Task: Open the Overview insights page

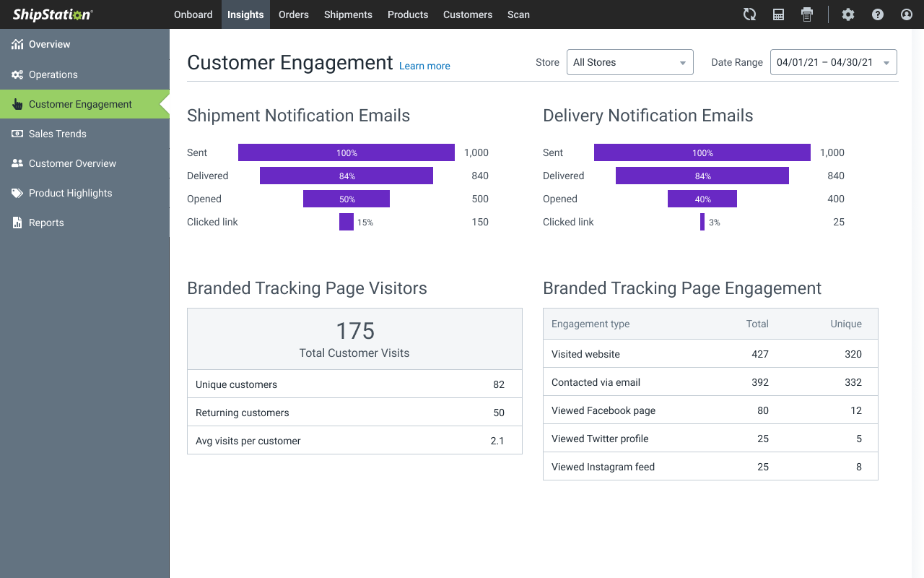Action: pyautogui.click(x=49, y=44)
